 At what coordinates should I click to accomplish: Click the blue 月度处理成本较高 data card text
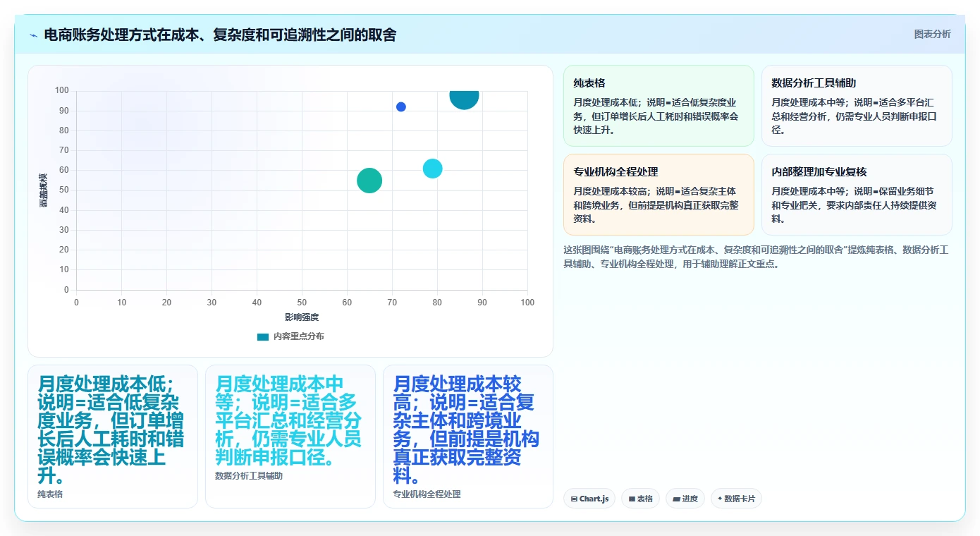pos(466,430)
